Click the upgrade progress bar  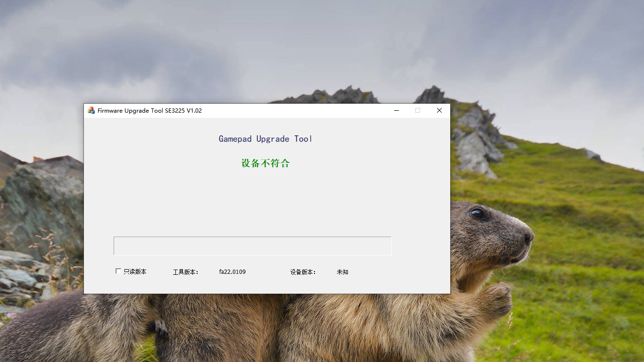252,246
